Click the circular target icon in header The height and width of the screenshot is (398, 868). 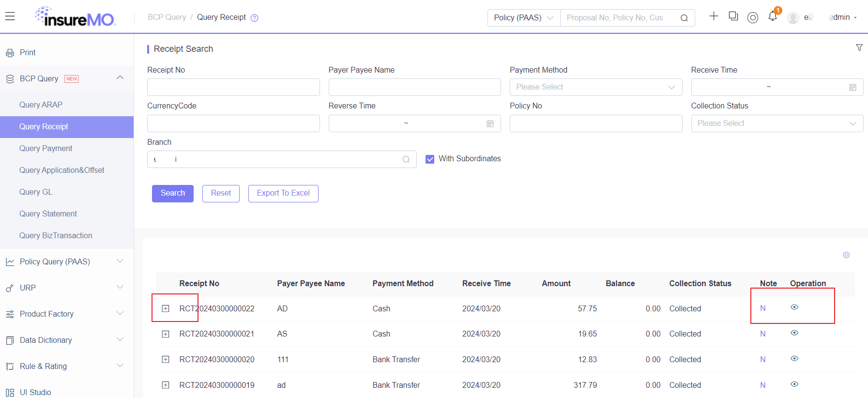coord(753,17)
